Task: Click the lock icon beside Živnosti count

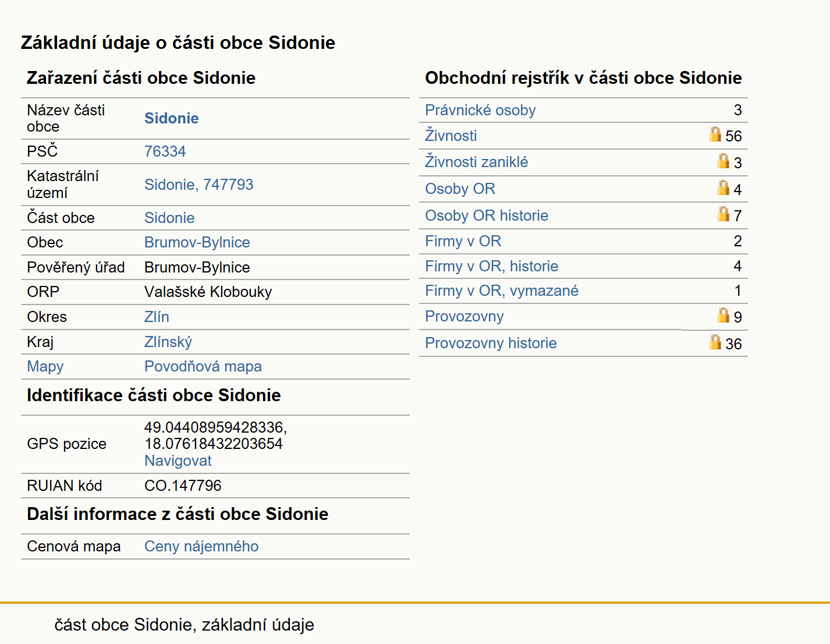Action: pos(715,135)
